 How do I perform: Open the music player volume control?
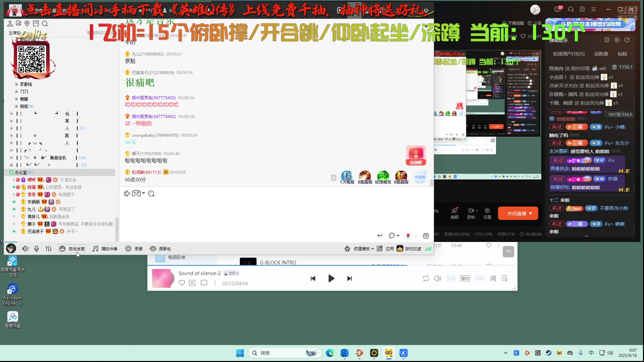(438, 279)
